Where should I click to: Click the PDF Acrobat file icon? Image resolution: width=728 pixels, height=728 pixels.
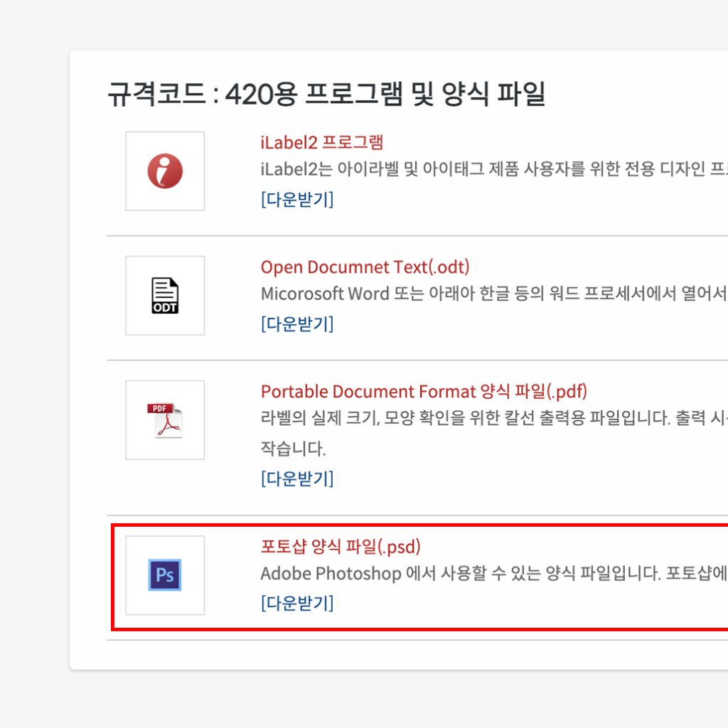click(x=165, y=420)
